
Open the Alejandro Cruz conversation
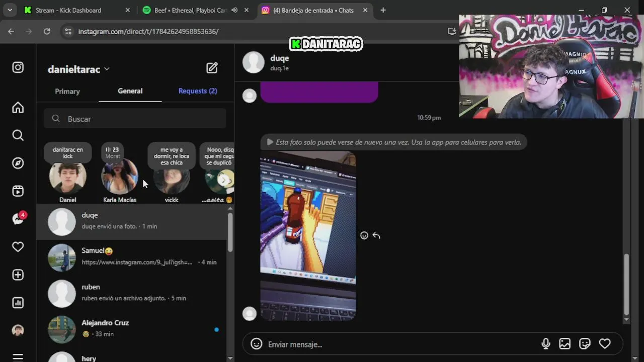tap(132, 329)
